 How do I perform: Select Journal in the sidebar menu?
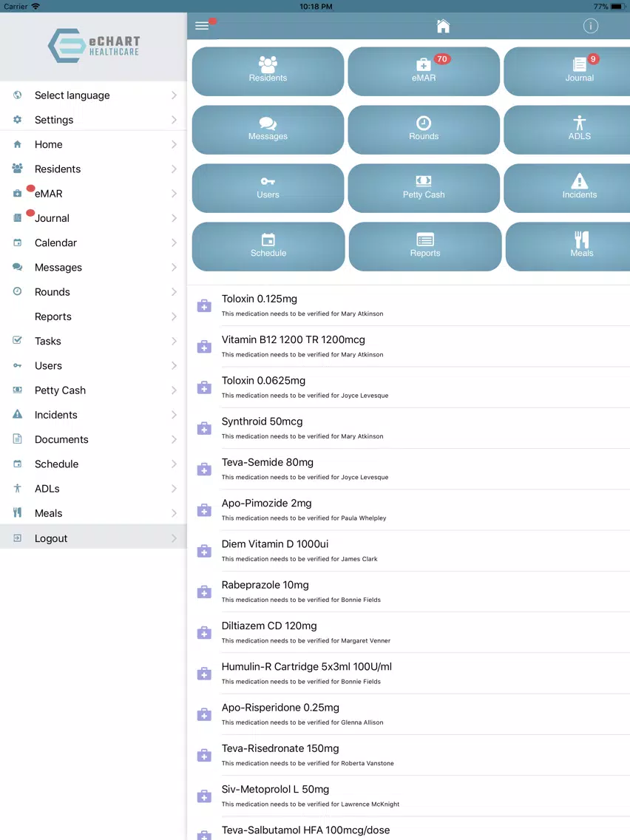(93, 218)
